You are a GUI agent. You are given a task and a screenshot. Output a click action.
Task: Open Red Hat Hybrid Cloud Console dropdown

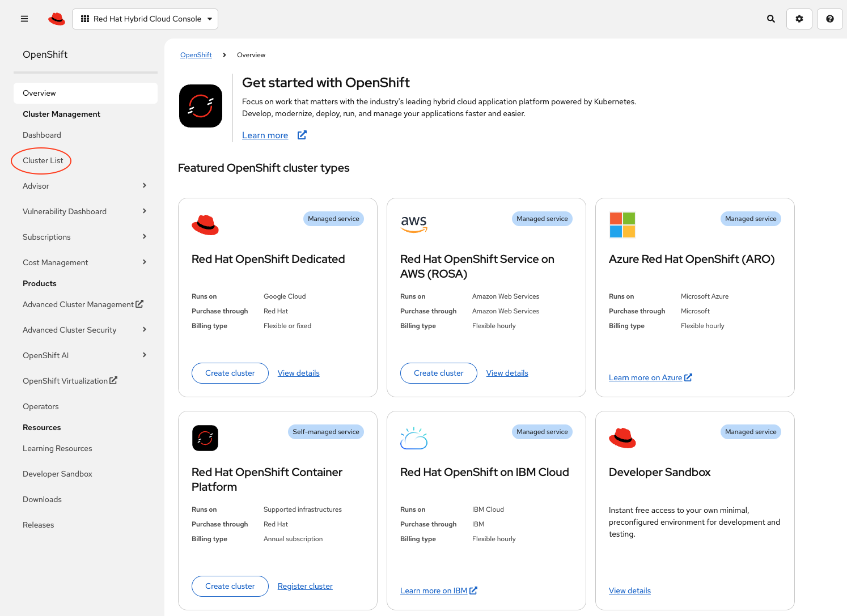(x=145, y=19)
